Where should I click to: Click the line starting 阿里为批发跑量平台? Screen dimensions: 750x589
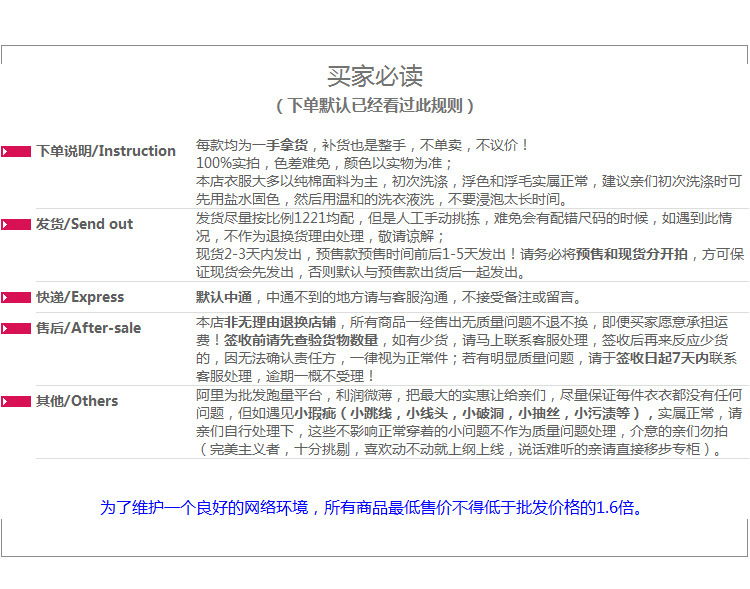(x=469, y=395)
